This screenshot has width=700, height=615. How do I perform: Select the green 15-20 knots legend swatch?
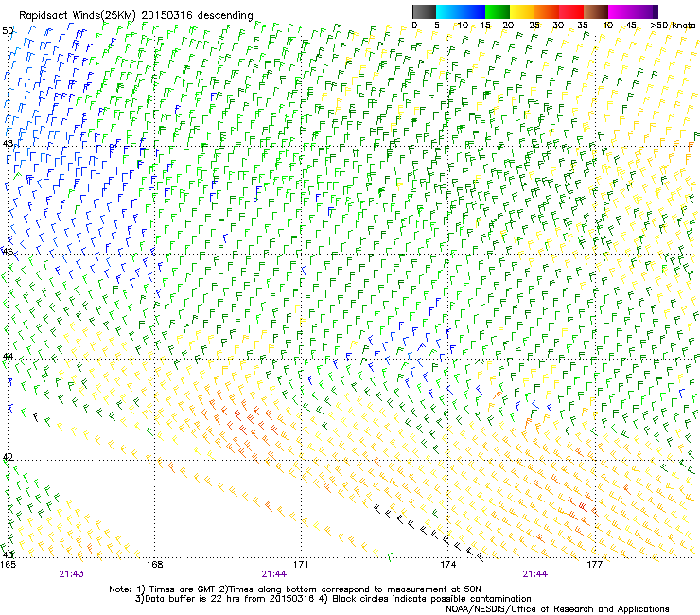498,11
